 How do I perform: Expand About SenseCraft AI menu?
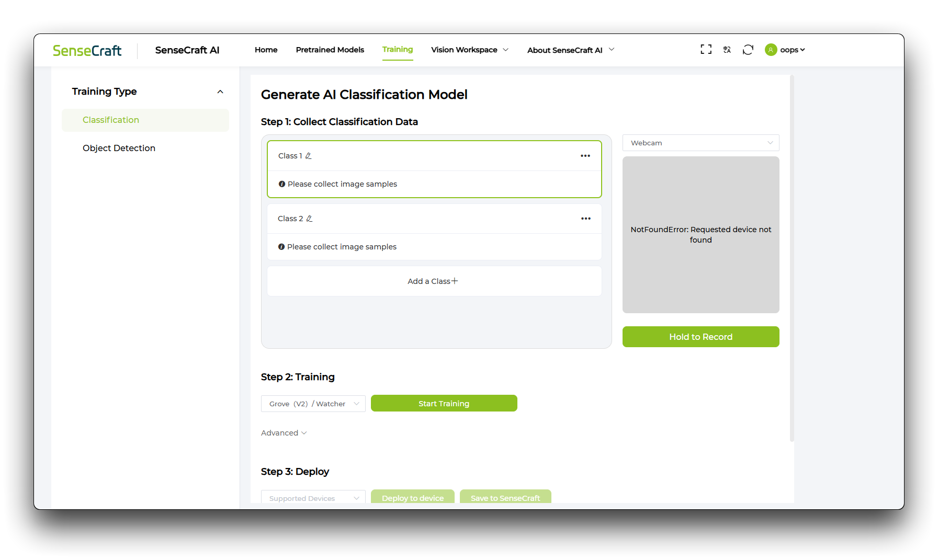(571, 50)
